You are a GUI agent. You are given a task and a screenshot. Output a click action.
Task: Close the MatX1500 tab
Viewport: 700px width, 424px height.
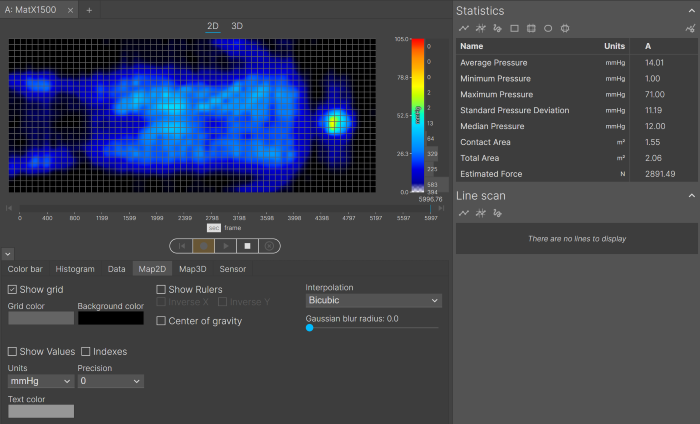coord(69,9)
